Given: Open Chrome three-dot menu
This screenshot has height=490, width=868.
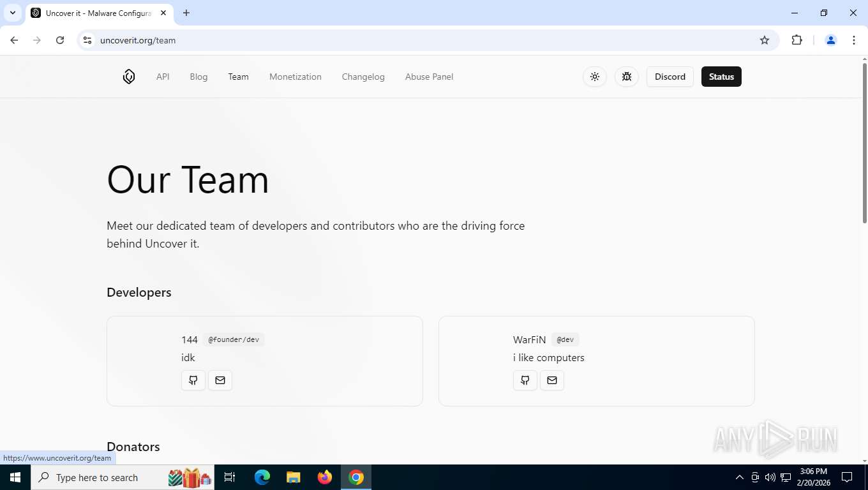Looking at the screenshot, I should click(854, 40).
